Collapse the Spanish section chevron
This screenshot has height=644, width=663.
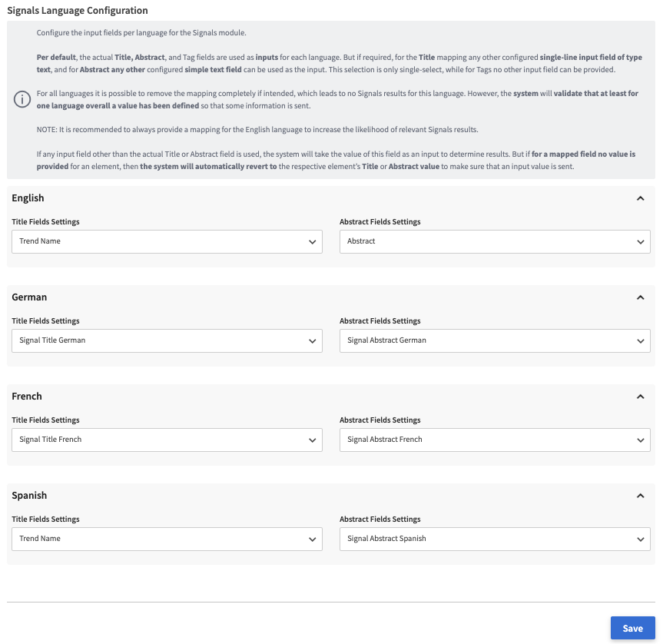coord(640,496)
